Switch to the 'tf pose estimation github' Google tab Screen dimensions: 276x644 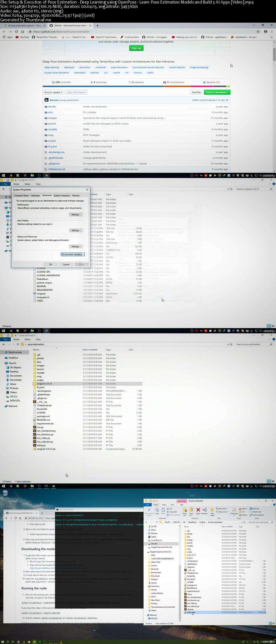click(x=24, y=26)
